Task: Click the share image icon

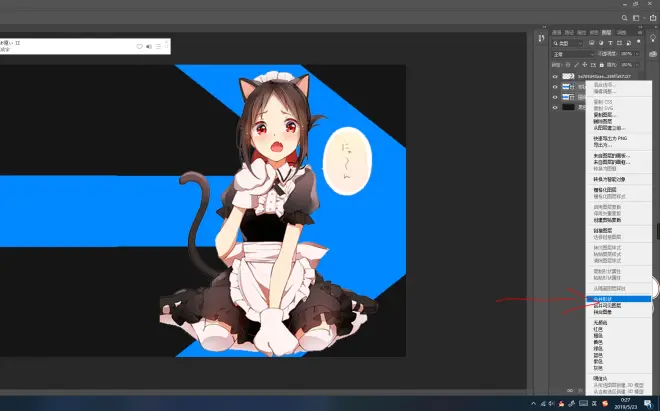Action: (x=653, y=18)
